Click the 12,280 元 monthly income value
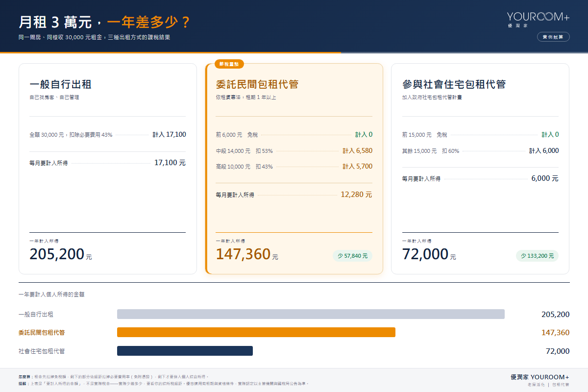Viewport: 588px width, 392px height. 356,195
